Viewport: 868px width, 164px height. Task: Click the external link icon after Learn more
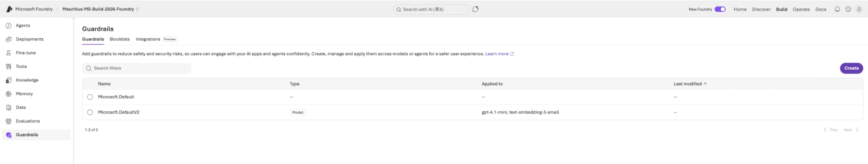tap(512, 54)
